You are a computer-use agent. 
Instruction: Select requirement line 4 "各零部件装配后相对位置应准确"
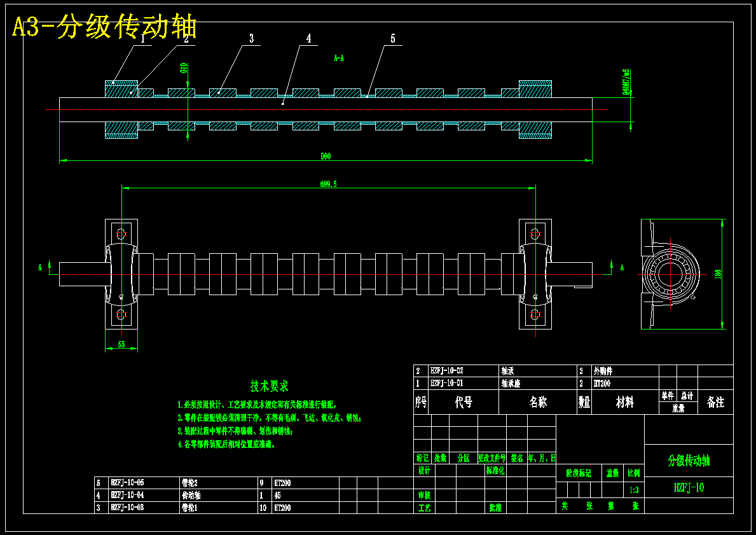point(226,444)
